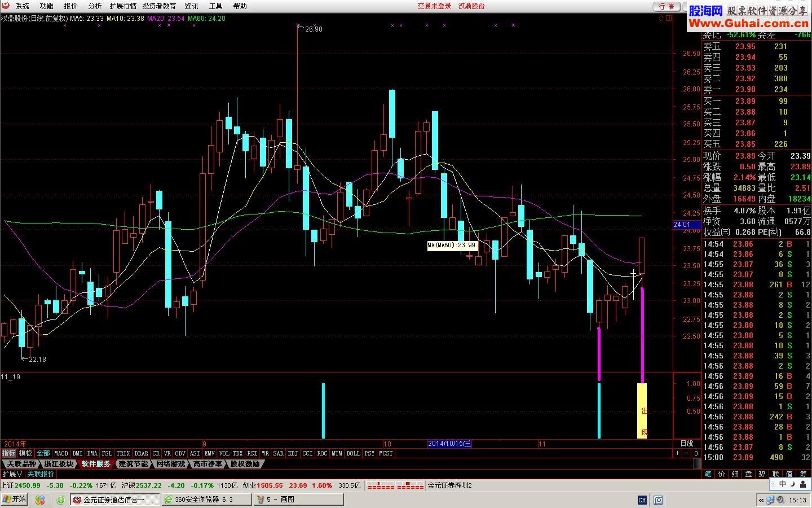Click the app logo icon in title bar

pyautogui.click(x=6, y=6)
